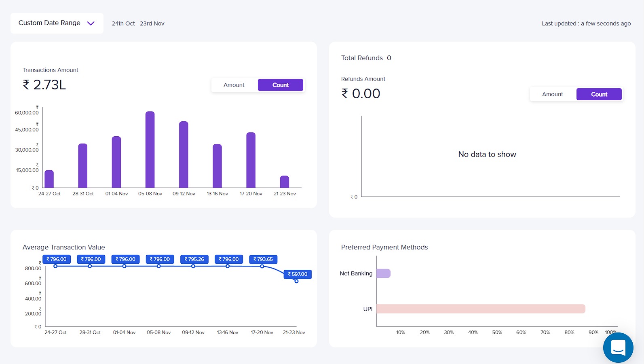Switch Transactions chart to Amount view
This screenshot has width=644, height=364.
[234, 85]
